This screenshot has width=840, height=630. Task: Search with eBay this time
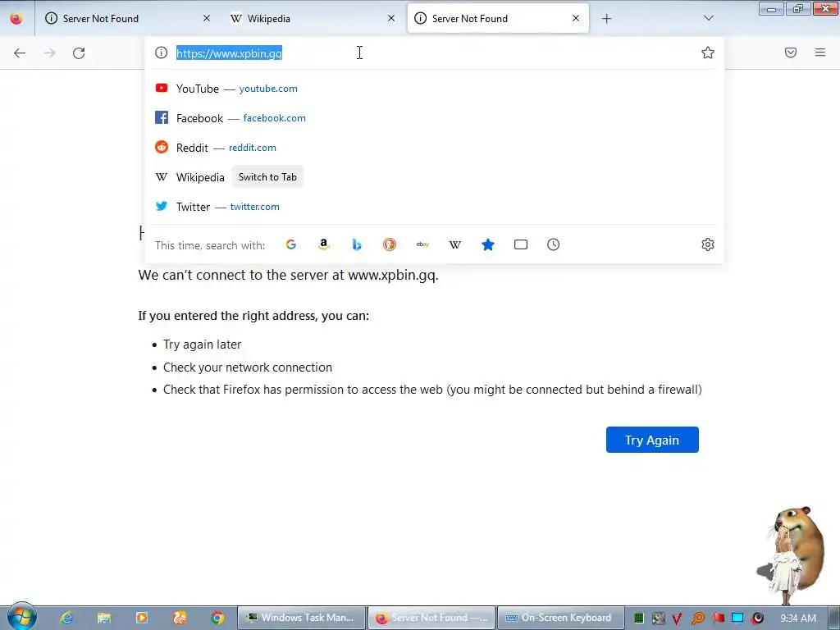[x=422, y=244]
